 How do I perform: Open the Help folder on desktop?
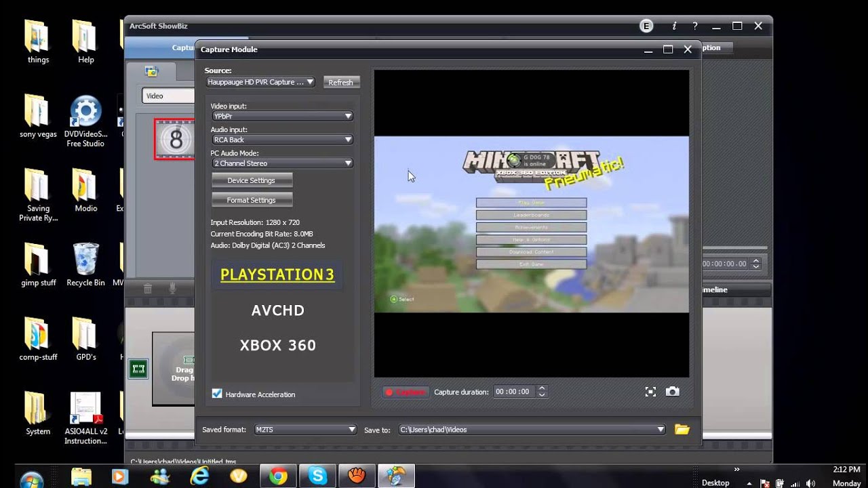[86, 42]
